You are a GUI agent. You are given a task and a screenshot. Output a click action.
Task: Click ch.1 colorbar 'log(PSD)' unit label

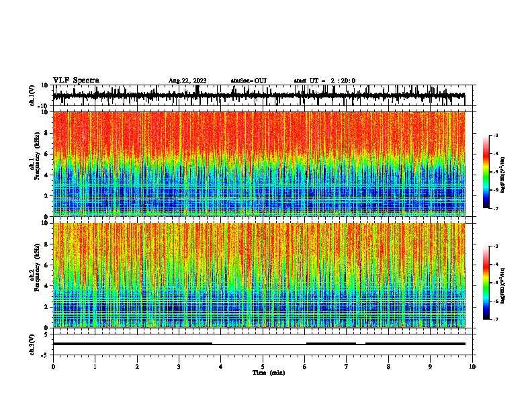502,175
